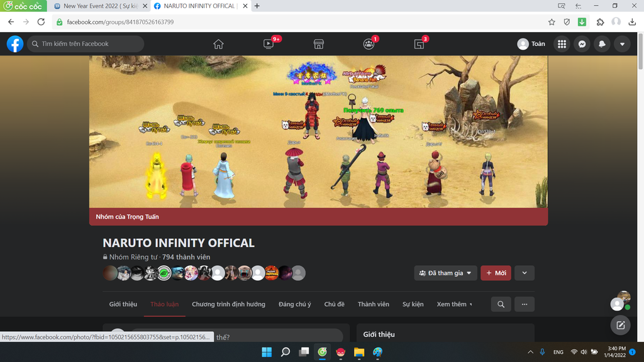The image size is (644, 362).
Task: Click the browser Back arrow
Action: [x=11, y=22]
